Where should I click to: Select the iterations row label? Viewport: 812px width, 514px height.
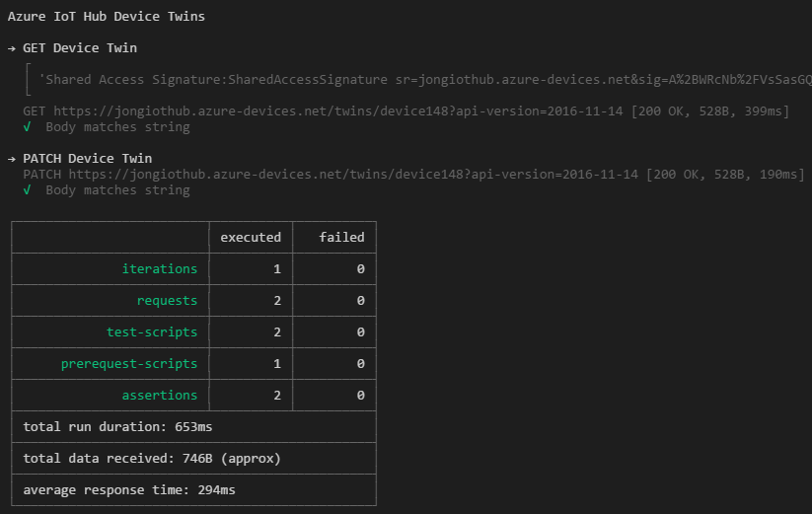click(160, 269)
